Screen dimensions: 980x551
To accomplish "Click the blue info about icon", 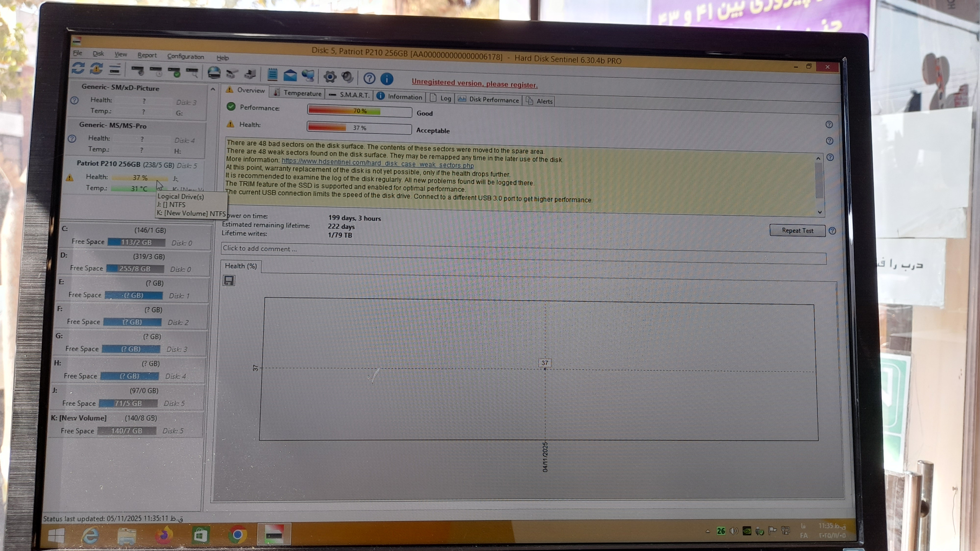I will [x=387, y=79].
